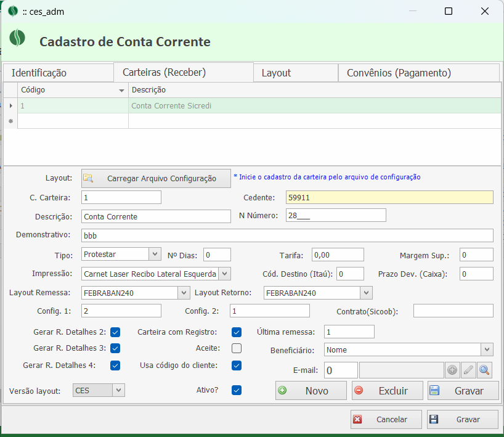504x437 pixels.
Task: Click the edit e-mail pencil icon
Action: tap(468, 370)
